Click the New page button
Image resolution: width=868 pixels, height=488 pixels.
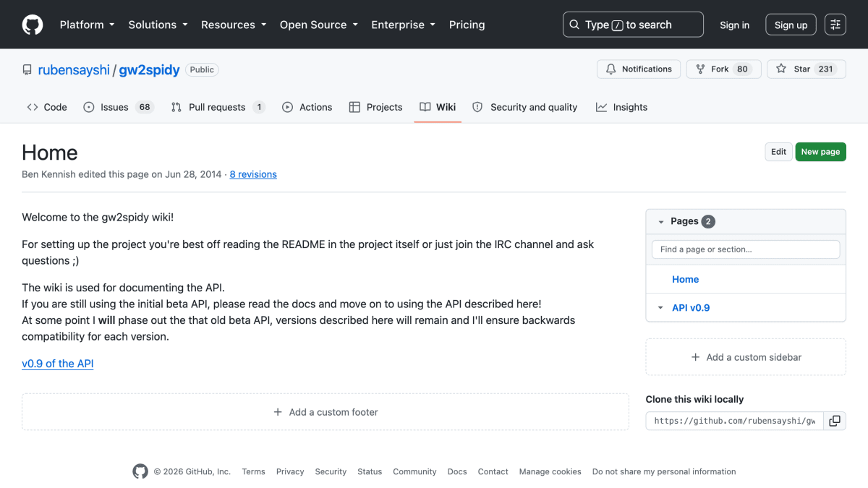[820, 152]
